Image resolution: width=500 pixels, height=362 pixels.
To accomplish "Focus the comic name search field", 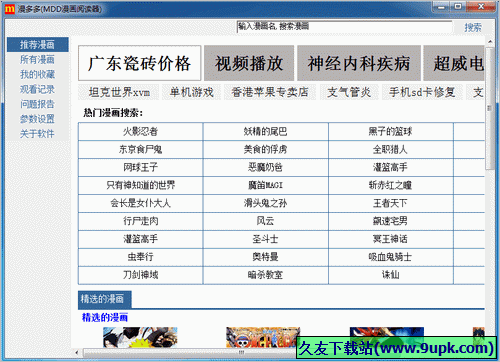I will [344, 27].
